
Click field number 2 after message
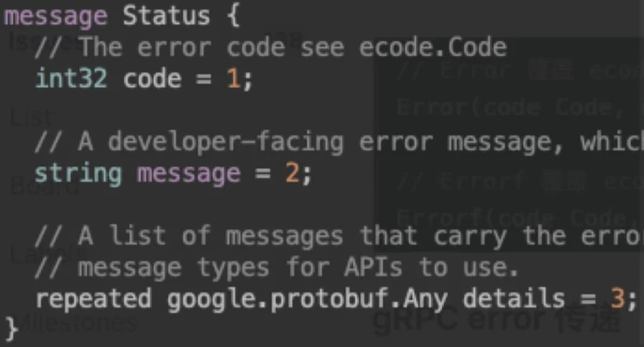293,173
